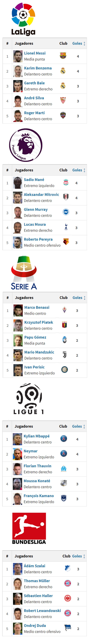Open the Liverpool crest beside Sadio Mané
Screen dimensions: 90x644
(66, 182)
